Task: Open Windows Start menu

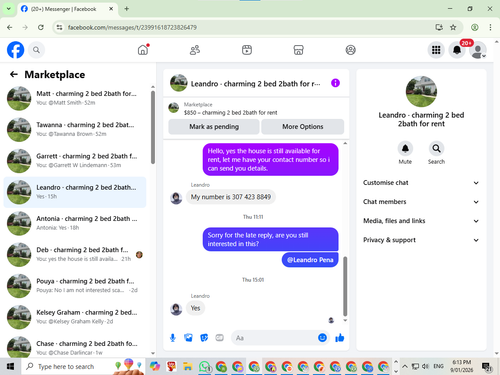Action: (10, 366)
